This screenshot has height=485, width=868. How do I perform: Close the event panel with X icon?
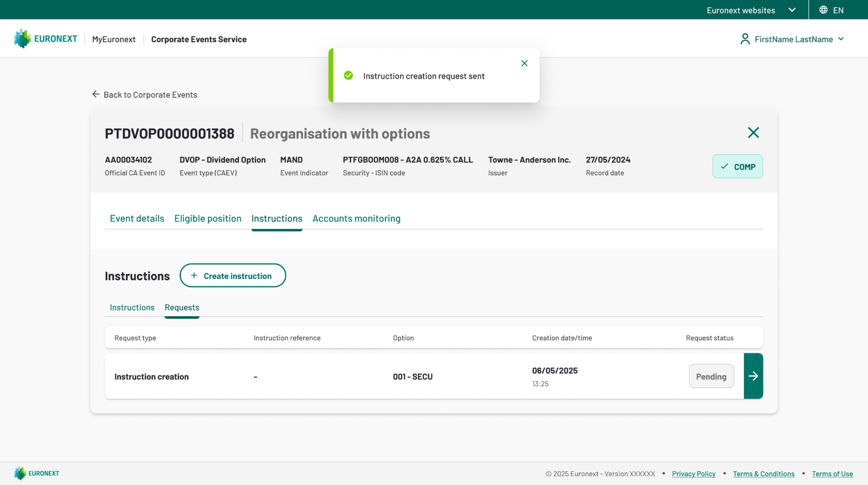pos(753,133)
